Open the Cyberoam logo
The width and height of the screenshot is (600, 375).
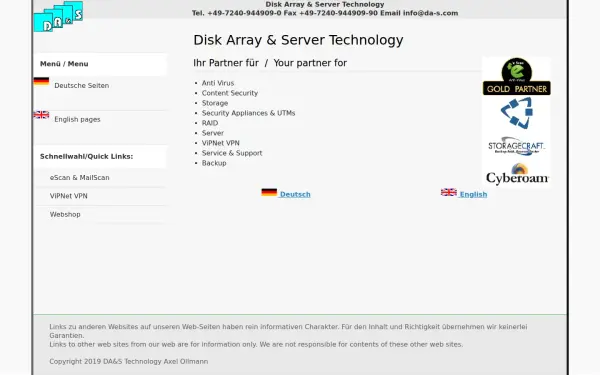pos(517,174)
